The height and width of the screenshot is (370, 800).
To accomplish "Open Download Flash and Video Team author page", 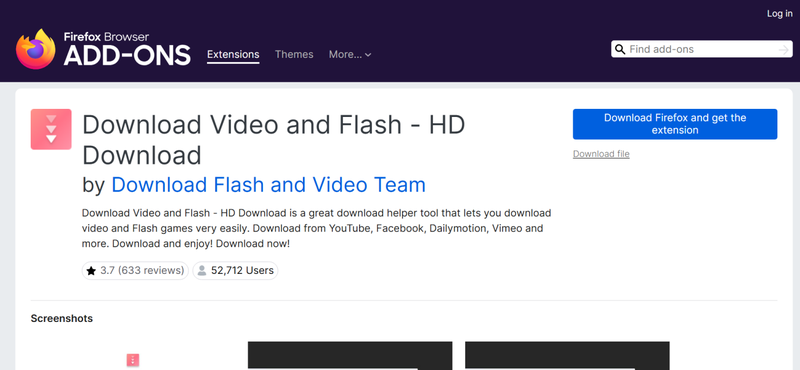I will (268, 185).
